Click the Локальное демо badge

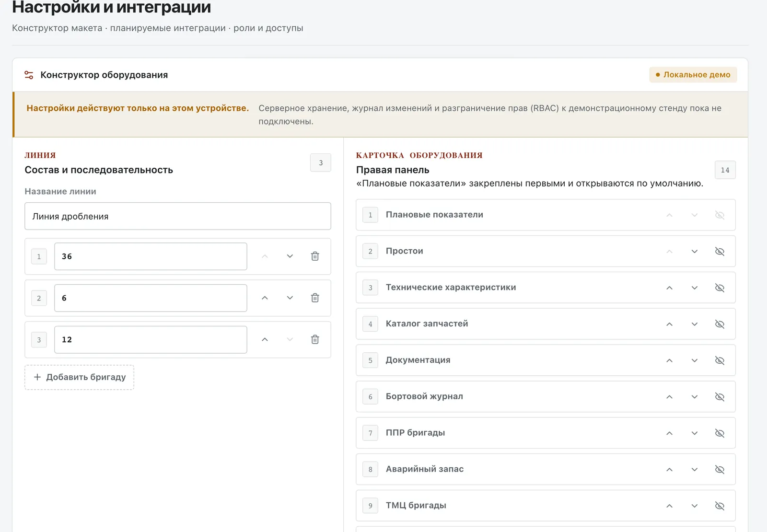tap(693, 75)
